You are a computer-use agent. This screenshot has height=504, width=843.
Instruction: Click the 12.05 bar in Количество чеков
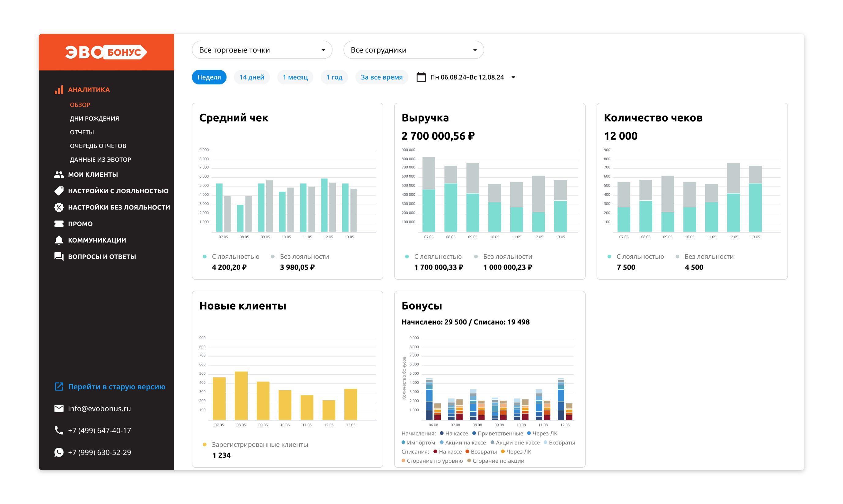(733, 197)
